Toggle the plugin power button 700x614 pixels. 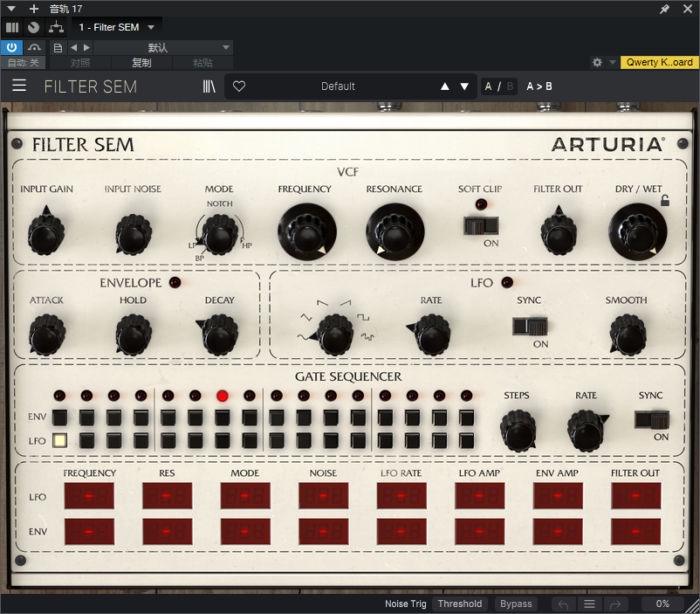11,47
